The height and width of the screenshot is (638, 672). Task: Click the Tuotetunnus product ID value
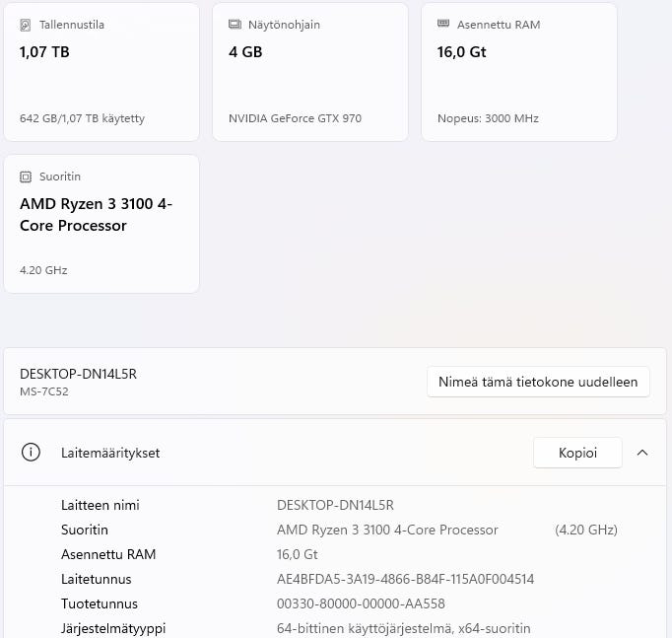pyautogui.click(x=361, y=603)
